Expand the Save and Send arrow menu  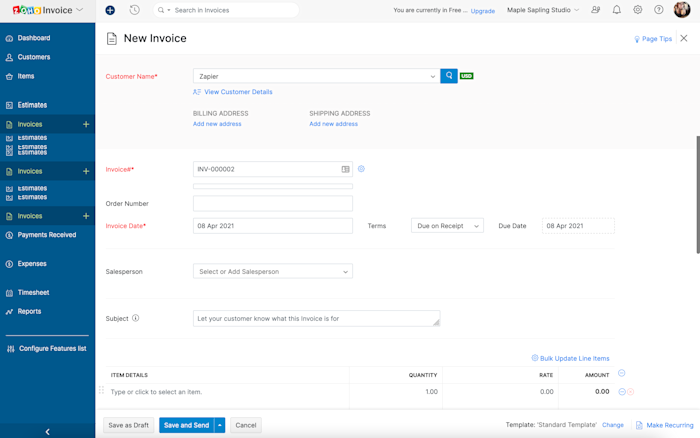220,425
